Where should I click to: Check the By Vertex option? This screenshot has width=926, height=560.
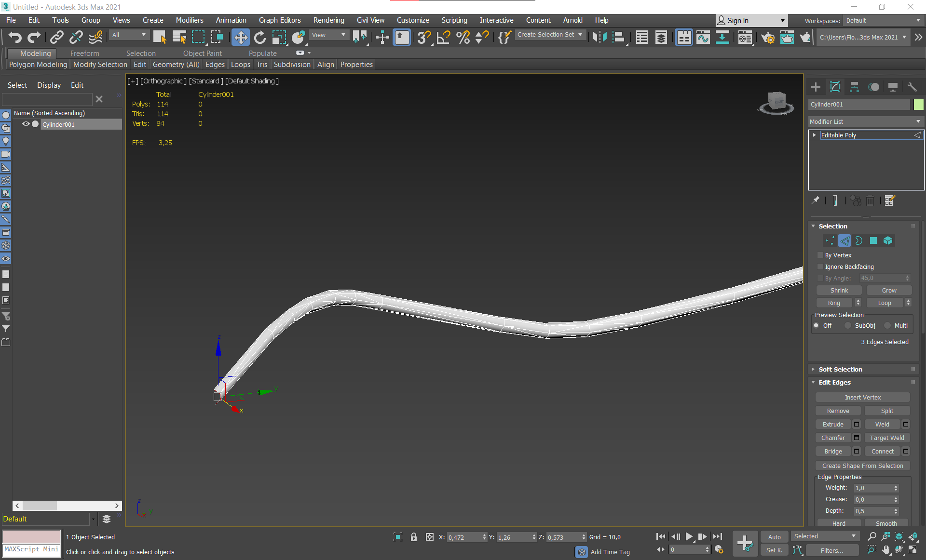pos(820,255)
